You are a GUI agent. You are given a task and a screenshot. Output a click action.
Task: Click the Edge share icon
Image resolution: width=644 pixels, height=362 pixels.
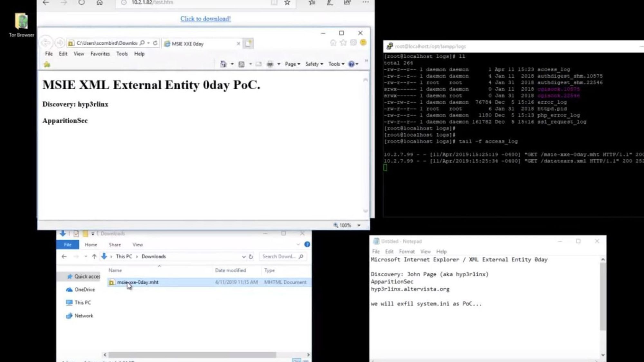[x=347, y=3]
